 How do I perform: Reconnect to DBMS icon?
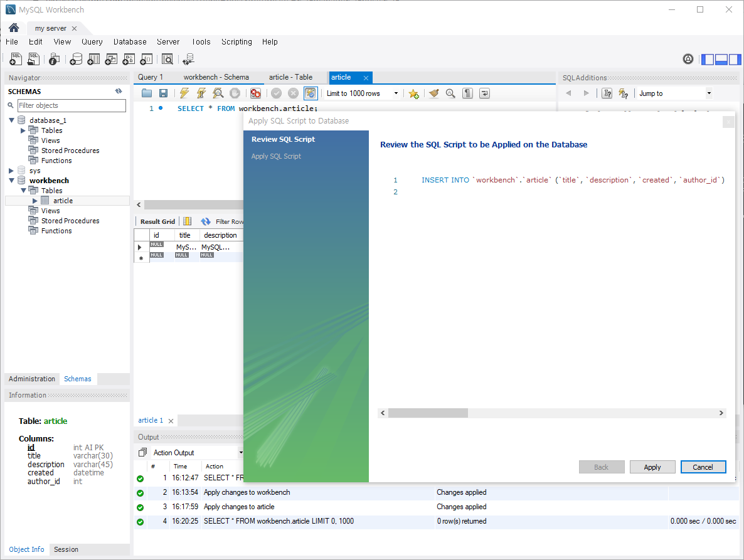(188, 60)
